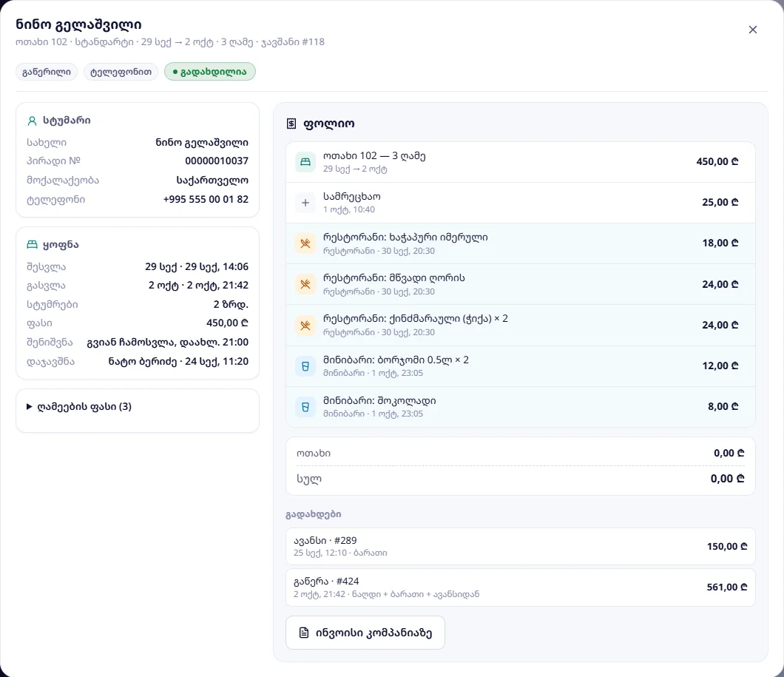Click restaurant icon for ქინძმარაული row
This screenshot has height=677, width=784.
(x=305, y=325)
